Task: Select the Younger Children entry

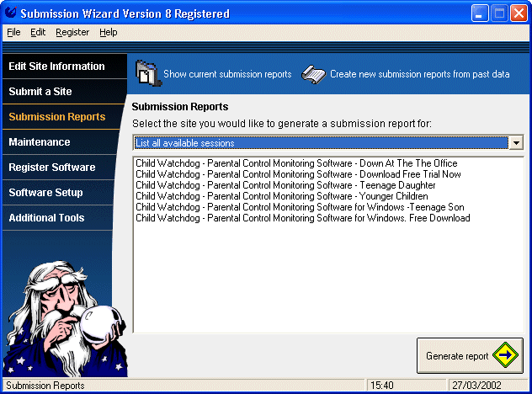Action: (x=282, y=196)
